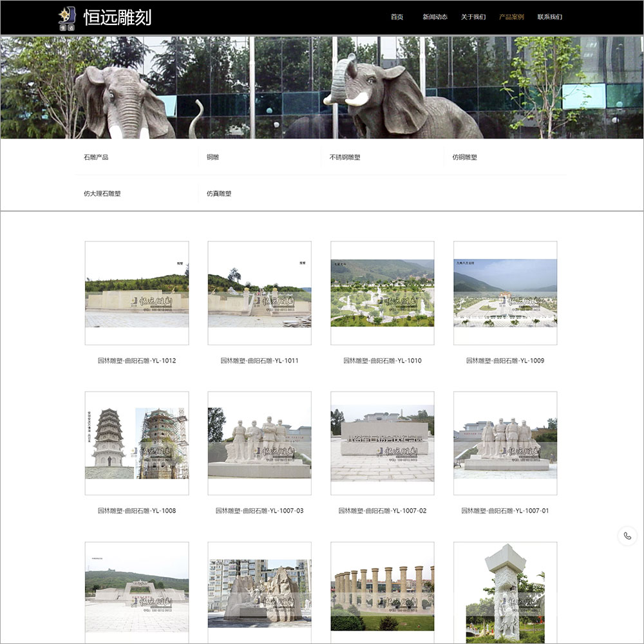Open 联系我们 contact page
The width and height of the screenshot is (644, 644).
click(549, 17)
